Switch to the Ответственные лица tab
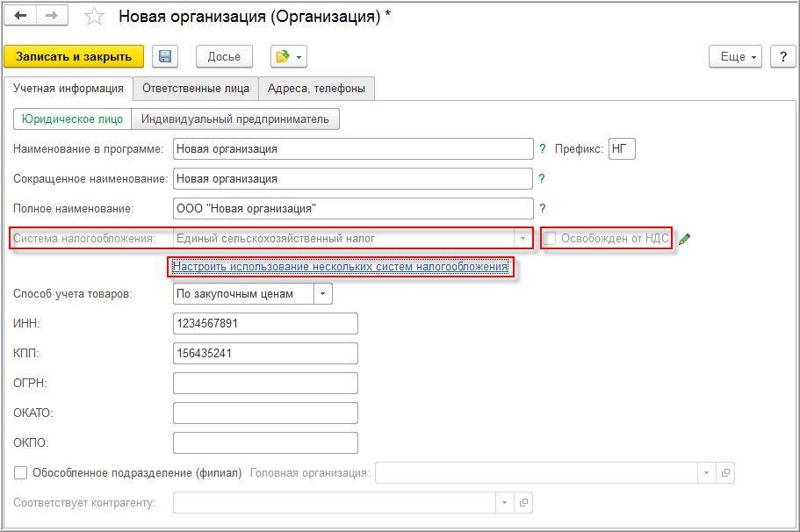Screen dimensions: 800x532 point(196,88)
